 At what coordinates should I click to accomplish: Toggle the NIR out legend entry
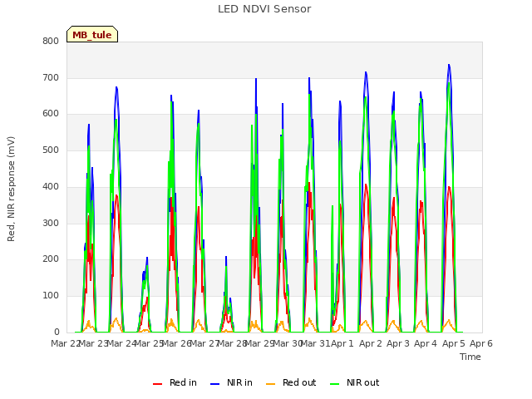pyautogui.click(x=355, y=382)
